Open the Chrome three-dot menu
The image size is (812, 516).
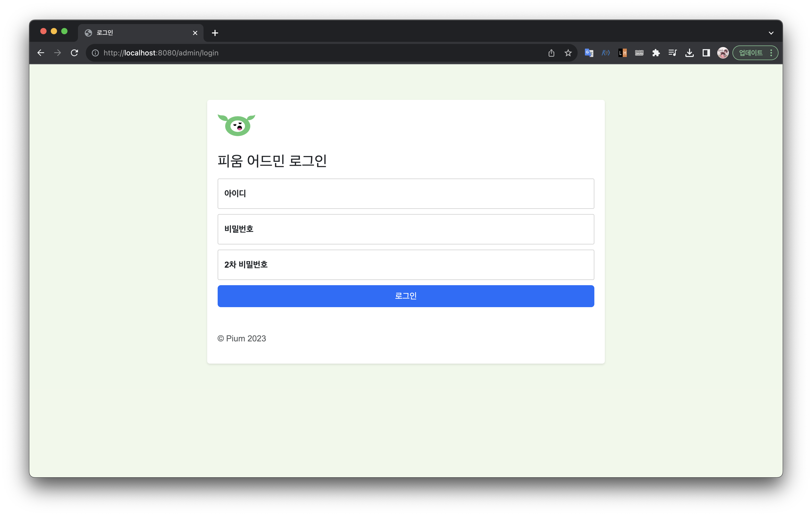(771, 53)
